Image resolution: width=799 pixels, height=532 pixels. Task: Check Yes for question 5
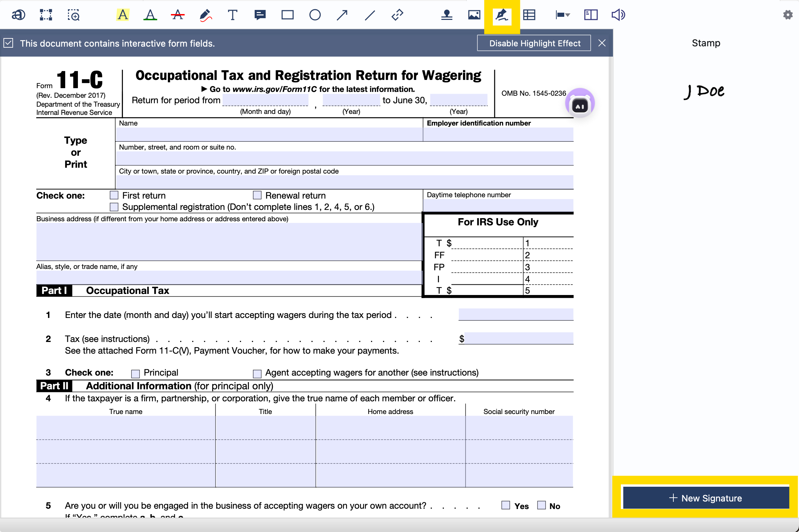tap(506, 505)
